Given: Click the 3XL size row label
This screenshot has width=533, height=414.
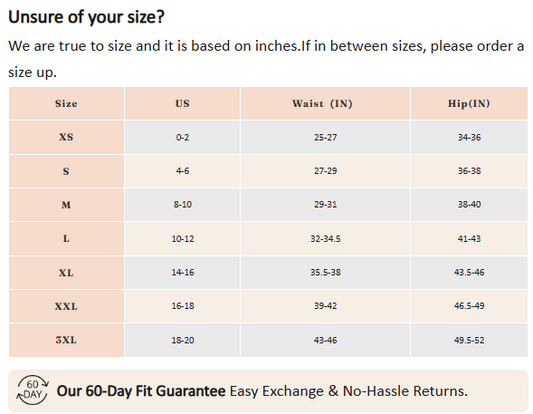Looking at the screenshot, I should (x=66, y=340).
